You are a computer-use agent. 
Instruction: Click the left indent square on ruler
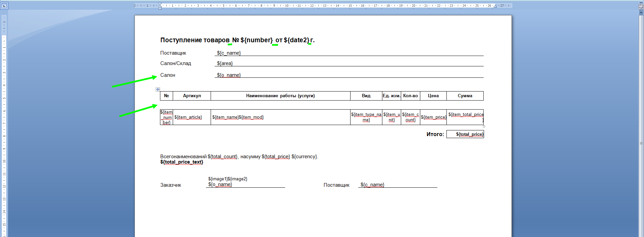click(x=160, y=8)
